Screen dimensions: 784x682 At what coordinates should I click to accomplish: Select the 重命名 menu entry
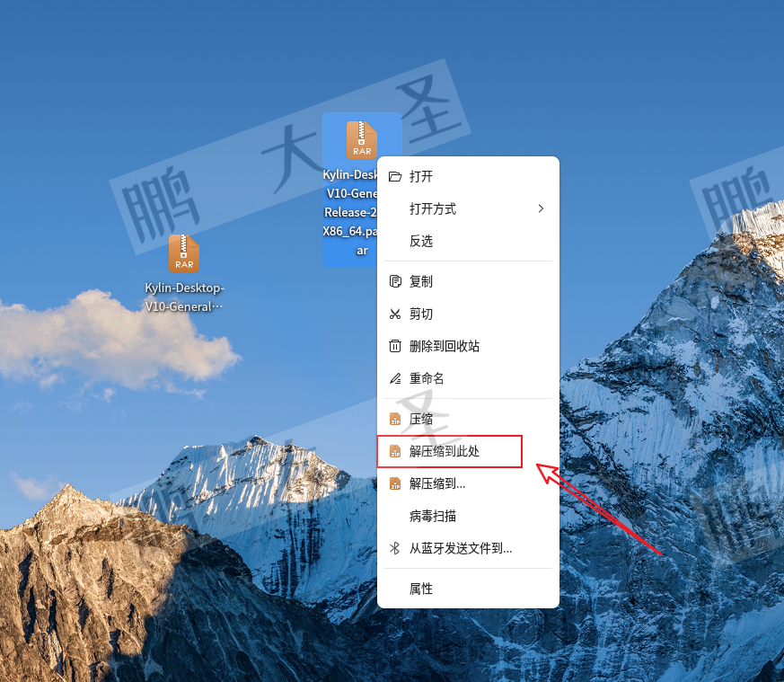(468, 379)
